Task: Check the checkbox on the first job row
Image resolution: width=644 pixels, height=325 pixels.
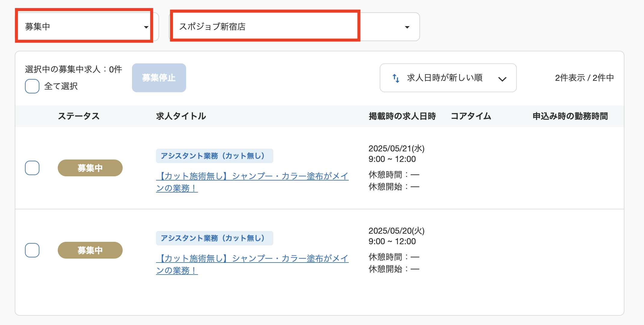Action: (x=32, y=168)
